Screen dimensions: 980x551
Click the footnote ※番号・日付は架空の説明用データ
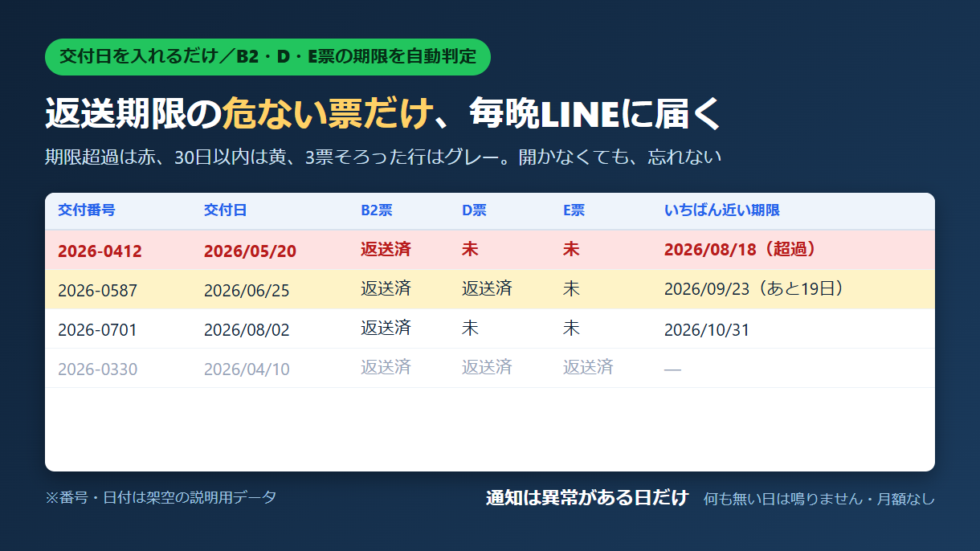(x=161, y=497)
